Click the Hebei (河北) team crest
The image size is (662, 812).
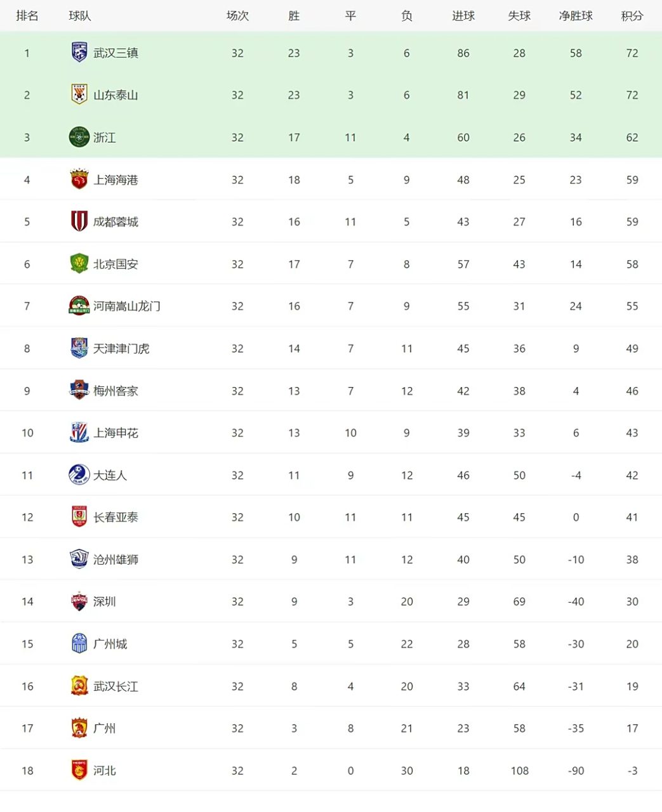[x=79, y=770]
